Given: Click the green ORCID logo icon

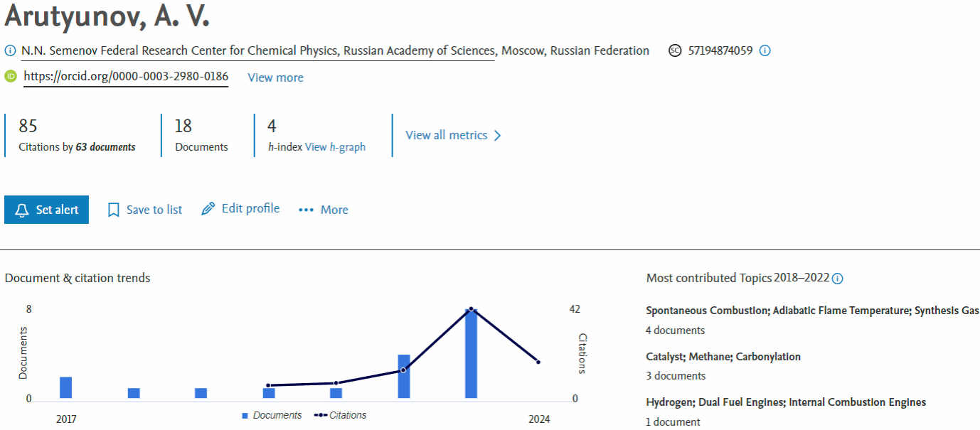Looking at the screenshot, I should tap(11, 77).
